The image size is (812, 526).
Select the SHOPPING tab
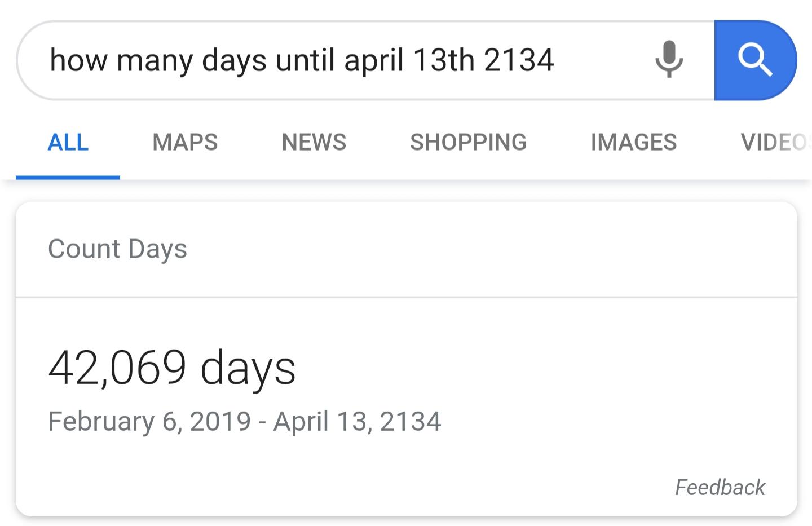[x=469, y=142]
